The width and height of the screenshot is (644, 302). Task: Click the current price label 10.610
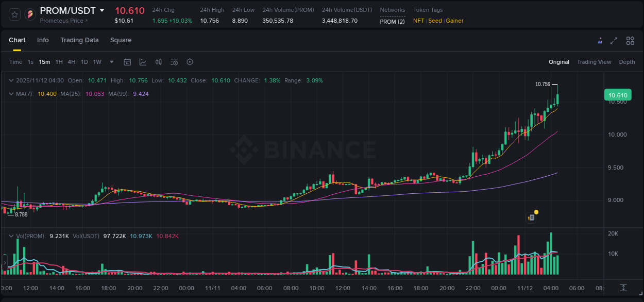point(618,95)
